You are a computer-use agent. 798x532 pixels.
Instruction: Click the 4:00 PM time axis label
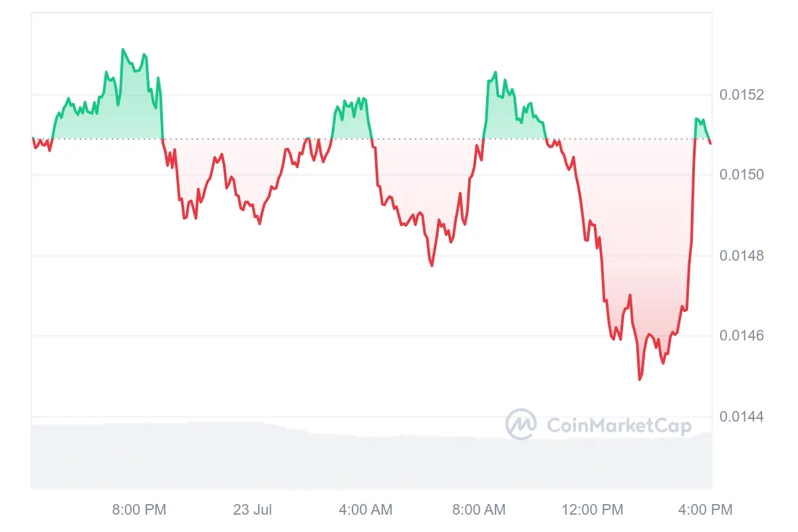705,510
